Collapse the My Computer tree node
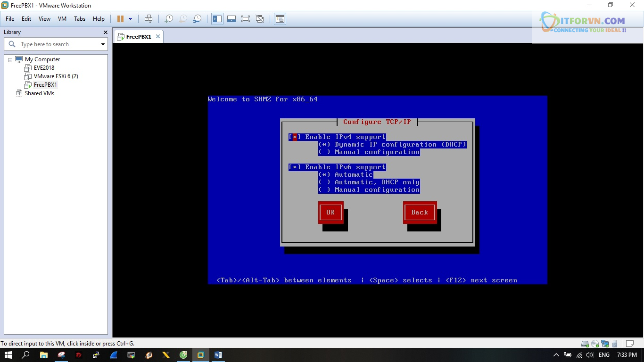 point(10,60)
